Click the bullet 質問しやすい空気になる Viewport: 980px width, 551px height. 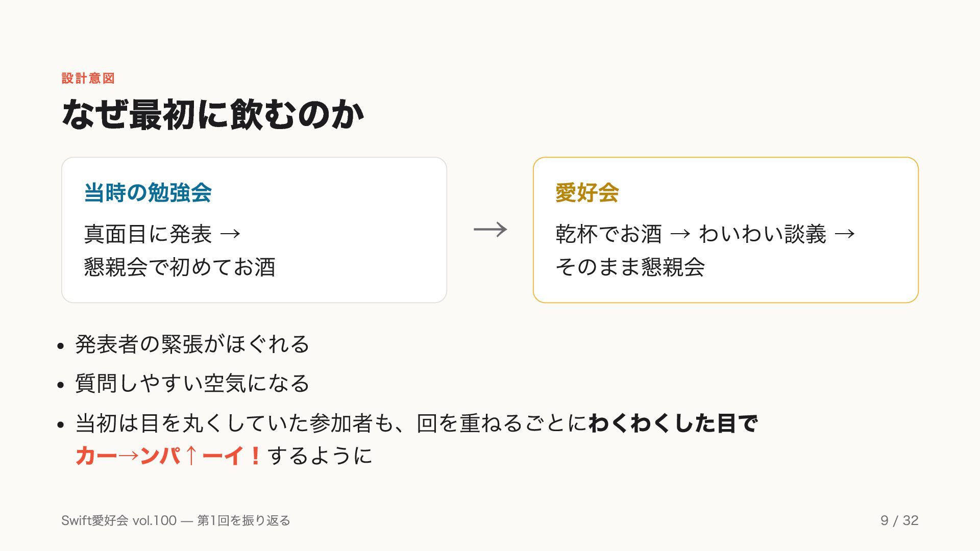[192, 384]
